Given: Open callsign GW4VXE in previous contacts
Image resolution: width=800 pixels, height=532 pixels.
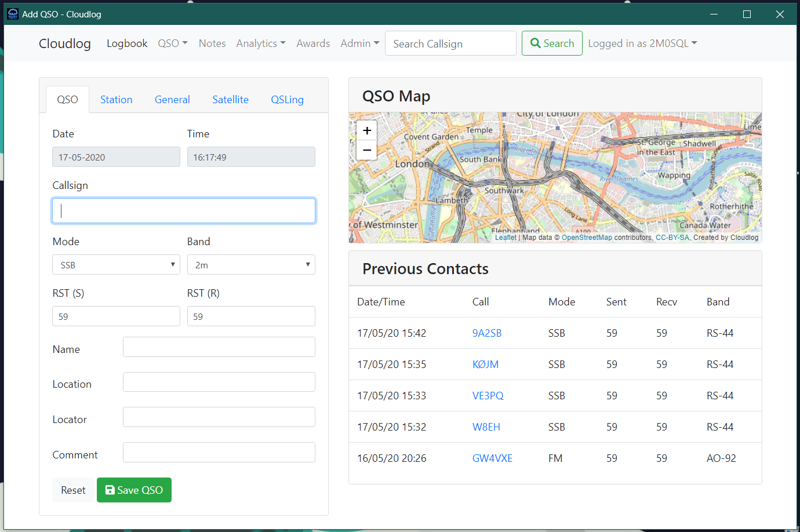Looking at the screenshot, I should [x=492, y=458].
